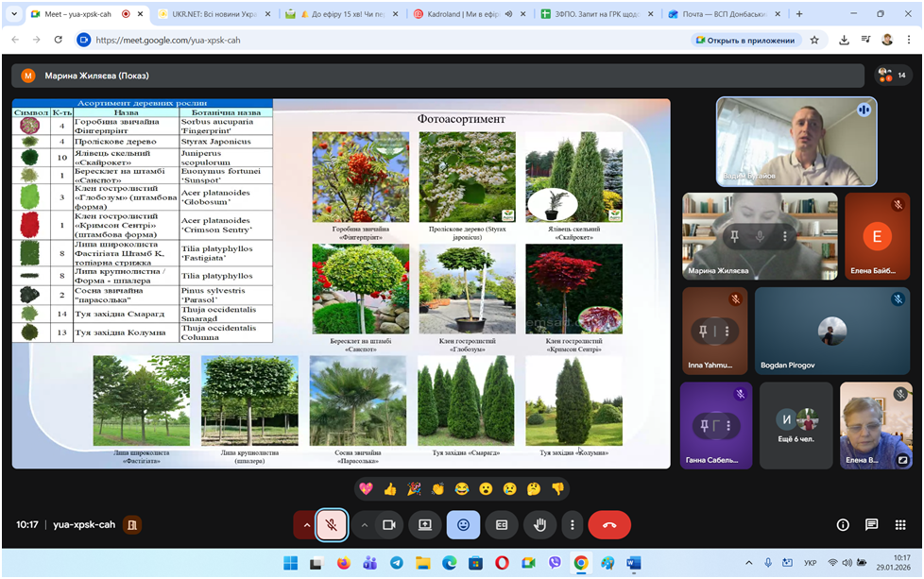Raise your hand in the meeting
The width and height of the screenshot is (924, 579).
[540, 524]
